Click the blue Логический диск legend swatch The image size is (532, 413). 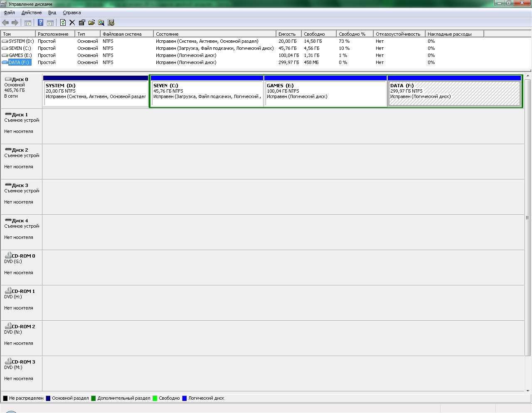[x=185, y=398]
